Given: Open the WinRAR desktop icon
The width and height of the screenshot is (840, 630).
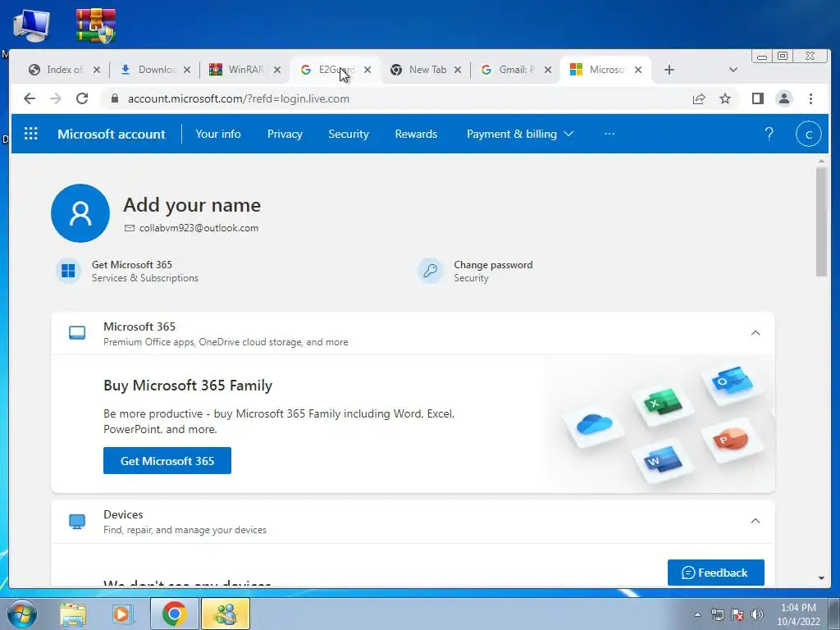Looking at the screenshot, I should [x=95, y=25].
